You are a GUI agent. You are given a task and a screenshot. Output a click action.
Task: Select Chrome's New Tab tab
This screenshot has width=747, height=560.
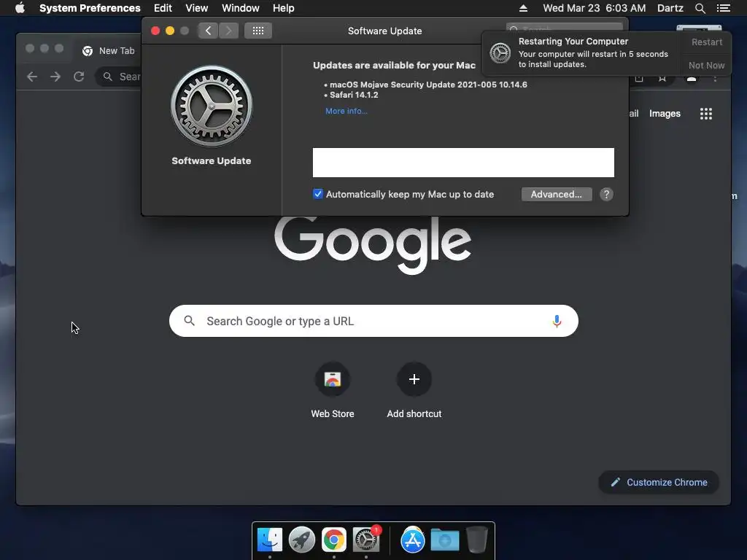pos(109,50)
